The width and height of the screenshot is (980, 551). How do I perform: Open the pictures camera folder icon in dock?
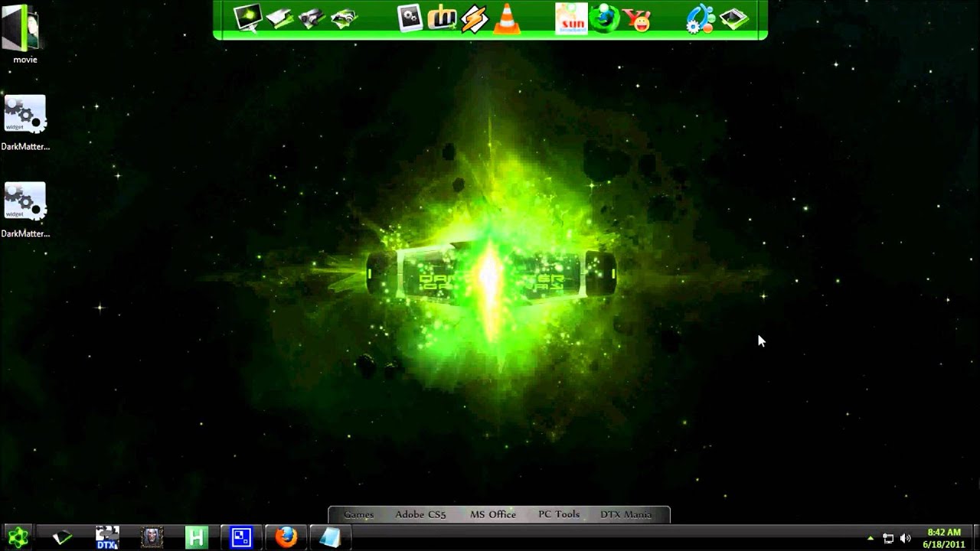345,18
